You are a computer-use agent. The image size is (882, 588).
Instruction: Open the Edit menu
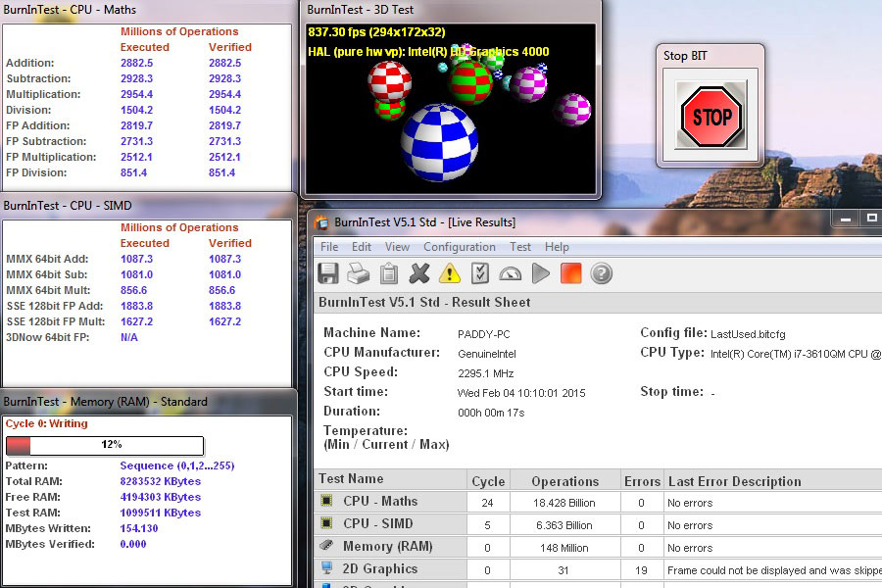click(361, 247)
